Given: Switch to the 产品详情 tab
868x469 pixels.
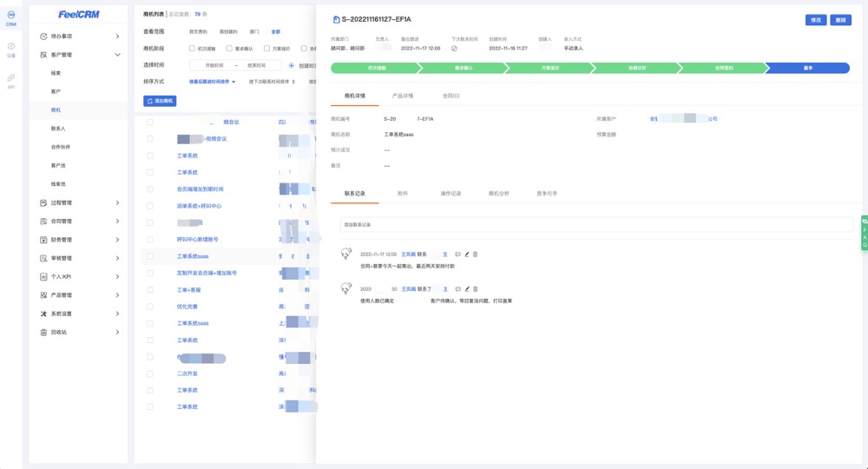Looking at the screenshot, I should [403, 96].
